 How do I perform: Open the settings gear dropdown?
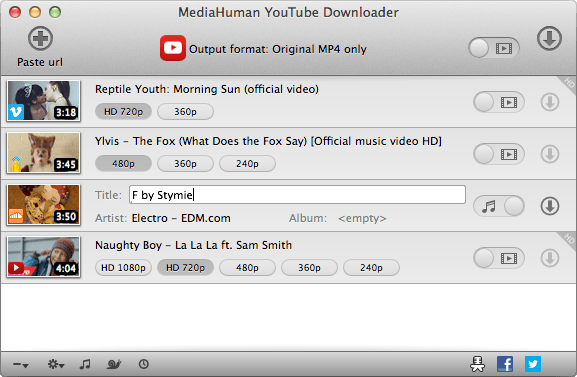click(56, 364)
